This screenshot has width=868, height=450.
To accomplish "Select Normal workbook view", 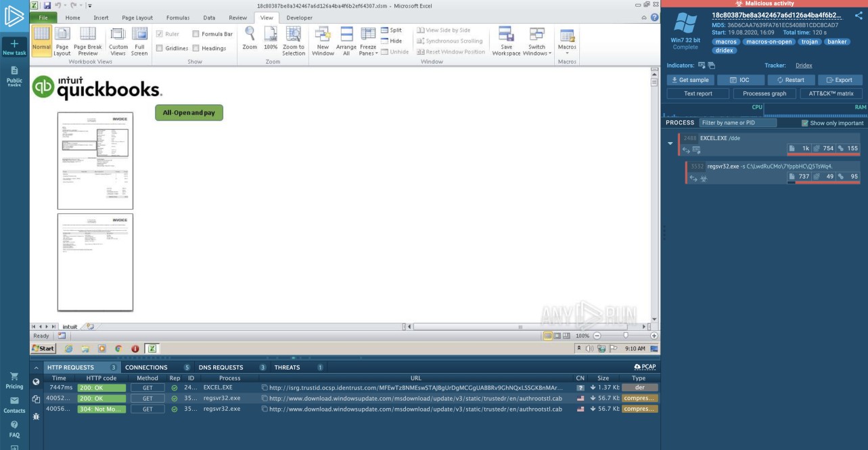I will coord(41,41).
